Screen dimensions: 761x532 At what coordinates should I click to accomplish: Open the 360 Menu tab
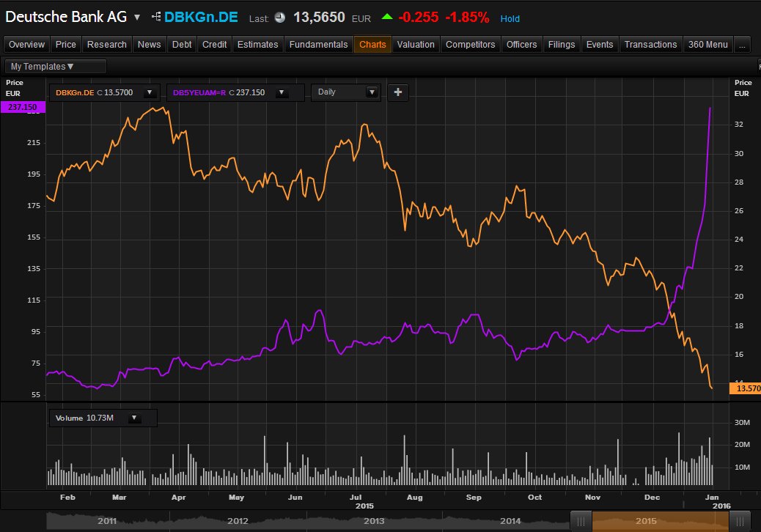[x=707, y=45]
